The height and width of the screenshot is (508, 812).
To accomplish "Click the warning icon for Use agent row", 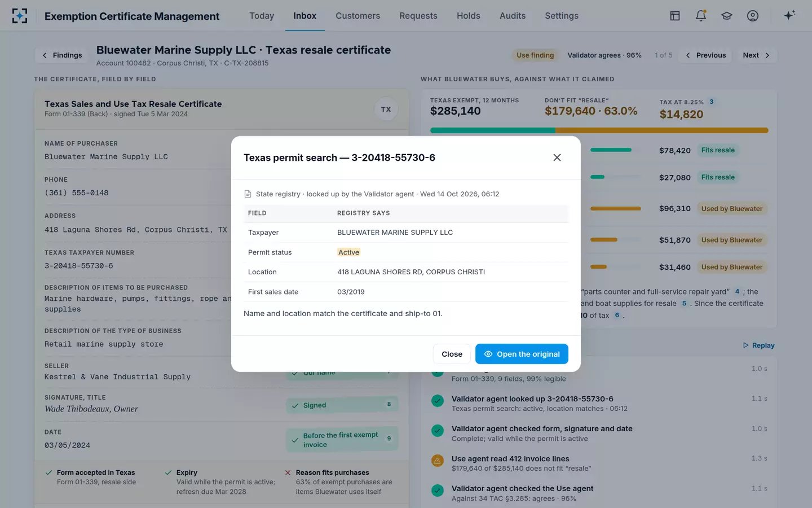I will 438,461.
